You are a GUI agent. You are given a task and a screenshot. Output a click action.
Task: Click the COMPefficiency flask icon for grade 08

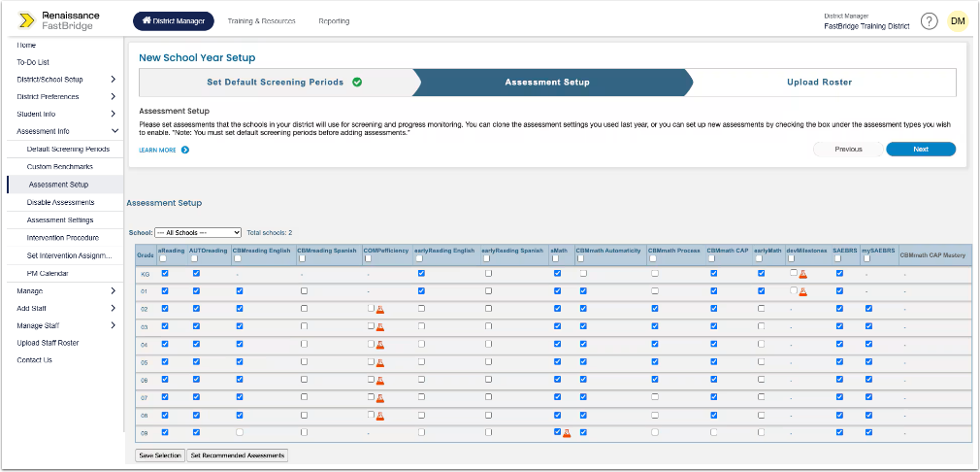tap(380, 416)
